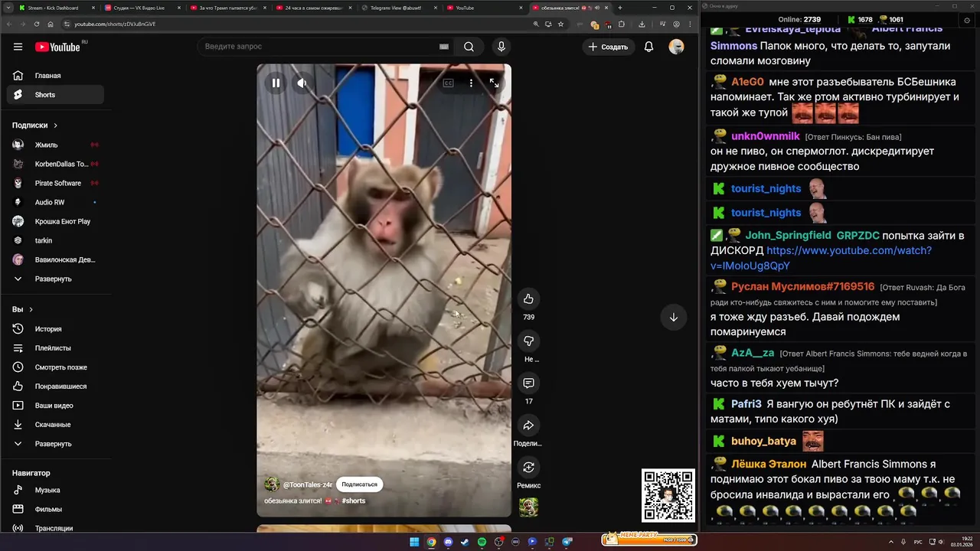Open Понравившиеся liked videos
The width and height of the screenshot is (980, 551).
tap(55, 386)
